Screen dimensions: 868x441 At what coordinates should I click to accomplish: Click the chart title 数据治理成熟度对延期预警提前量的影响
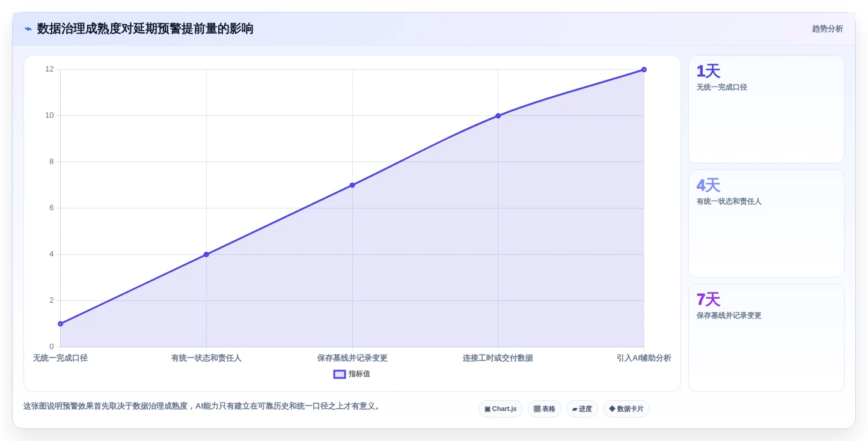pos(145,29)
